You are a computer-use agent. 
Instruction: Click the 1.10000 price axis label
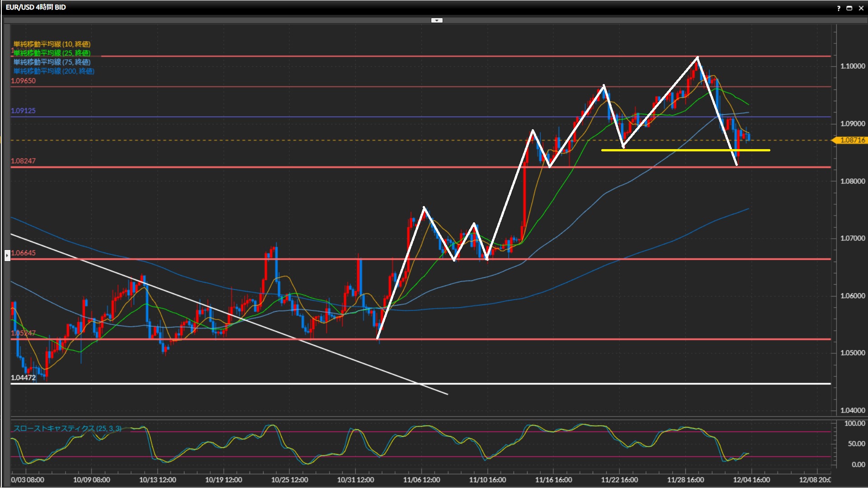click(852, 66)
